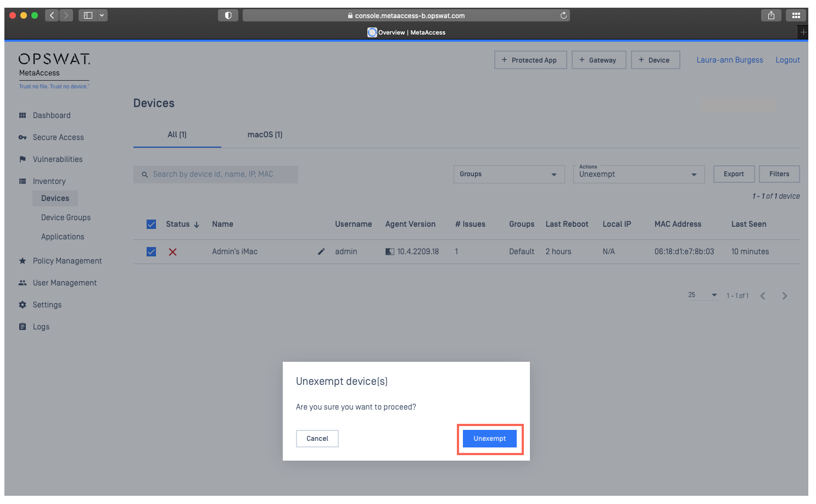Click the User Management people icon

click(x=23, y=283)
